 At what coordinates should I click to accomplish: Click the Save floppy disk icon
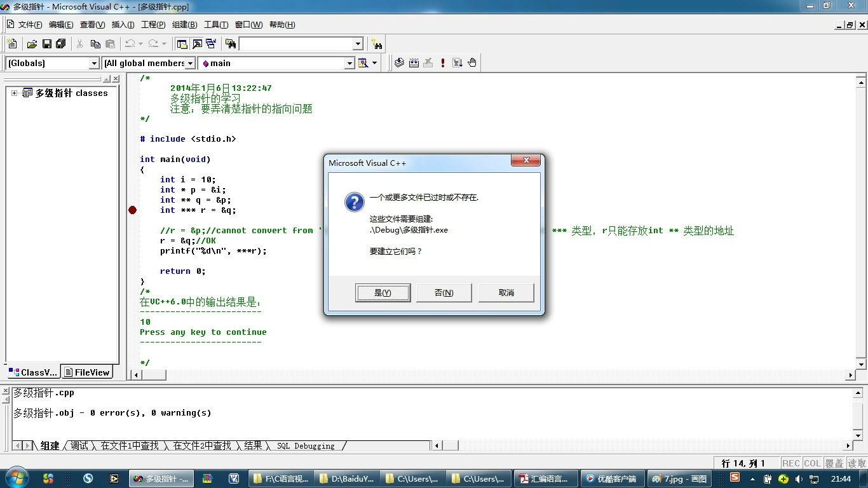[46, 44]
